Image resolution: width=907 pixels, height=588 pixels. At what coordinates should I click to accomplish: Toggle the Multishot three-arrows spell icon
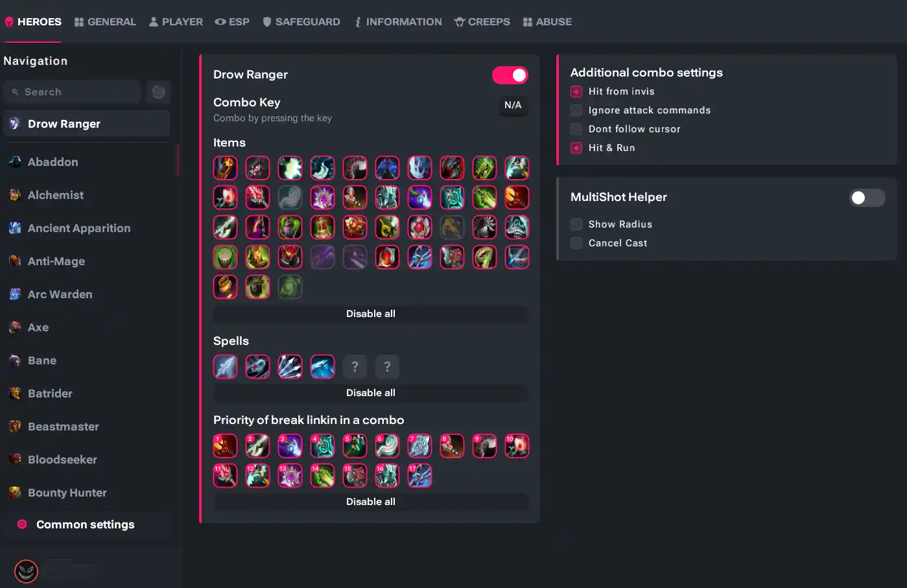(x=290, y=367)
